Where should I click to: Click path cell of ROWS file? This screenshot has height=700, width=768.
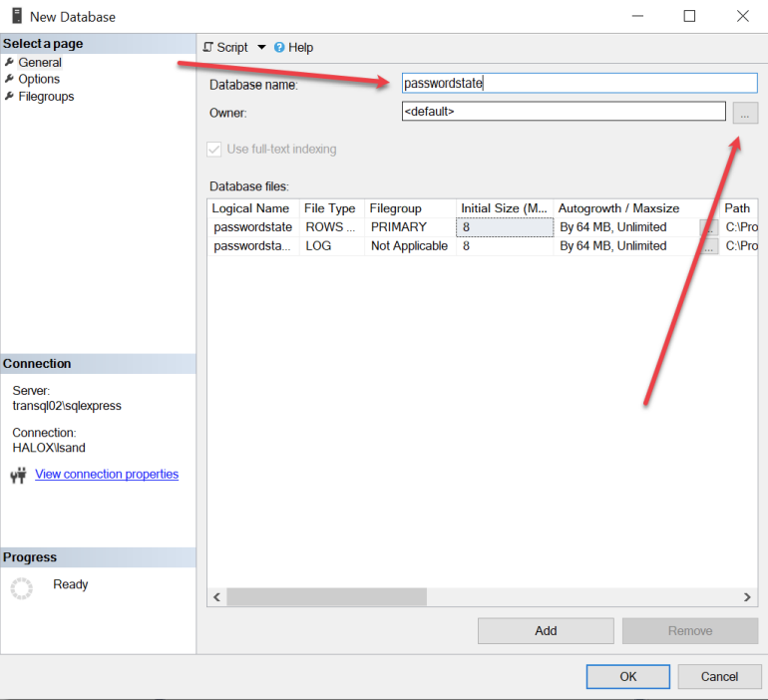pos(739,227)
